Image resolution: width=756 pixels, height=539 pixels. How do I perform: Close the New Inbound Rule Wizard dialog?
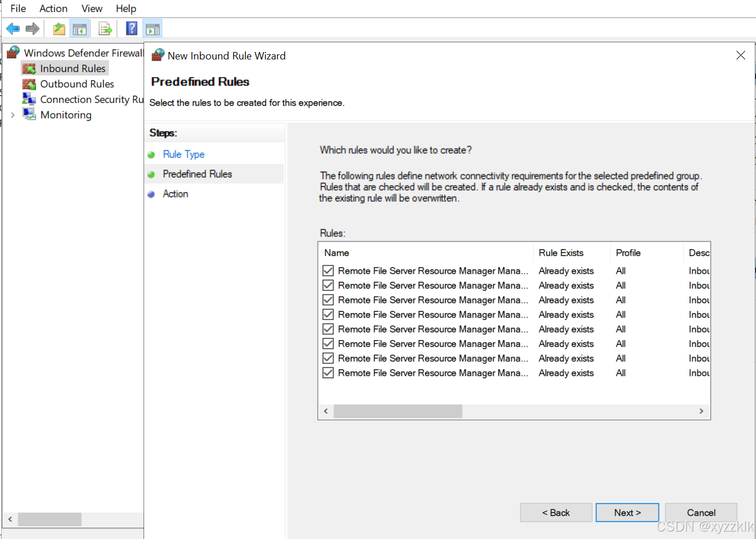(x=741, y=55)
